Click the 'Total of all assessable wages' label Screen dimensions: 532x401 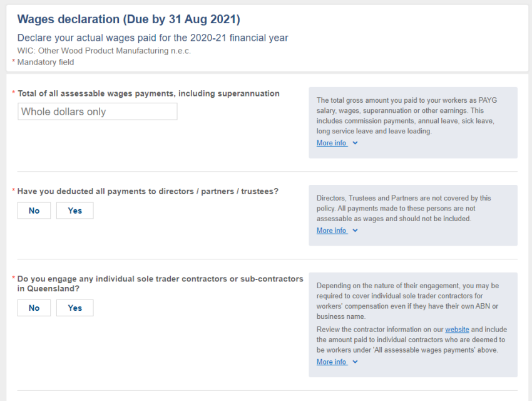pos(148,93)
